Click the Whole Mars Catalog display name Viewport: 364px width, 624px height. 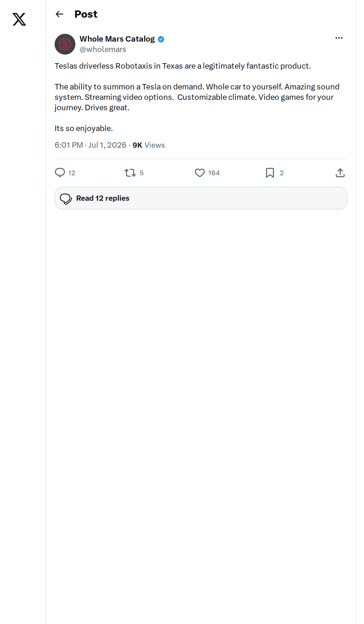point(117,39)
